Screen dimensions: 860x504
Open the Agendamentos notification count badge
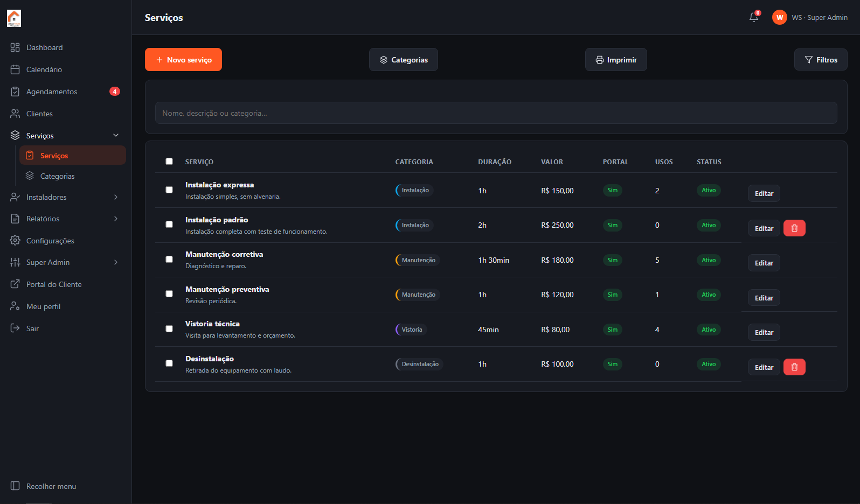(x=115, y=92)
